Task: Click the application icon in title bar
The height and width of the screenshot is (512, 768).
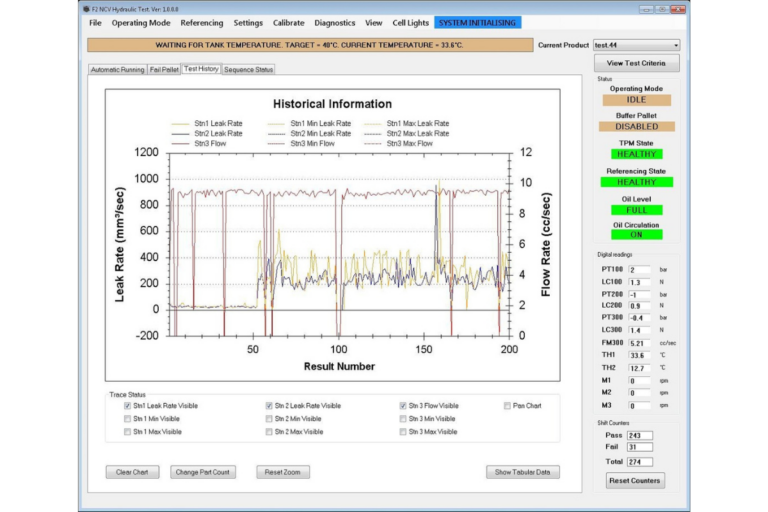Action: coord(87,9)
